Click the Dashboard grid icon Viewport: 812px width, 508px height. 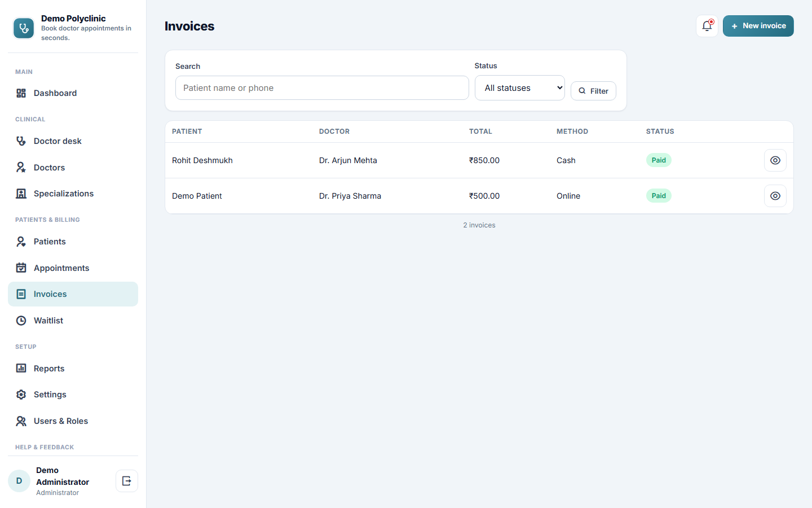coord(21,93)
